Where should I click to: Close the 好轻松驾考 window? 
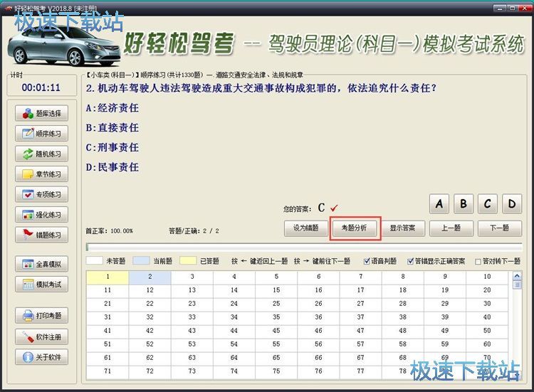[x=525, y=8]
